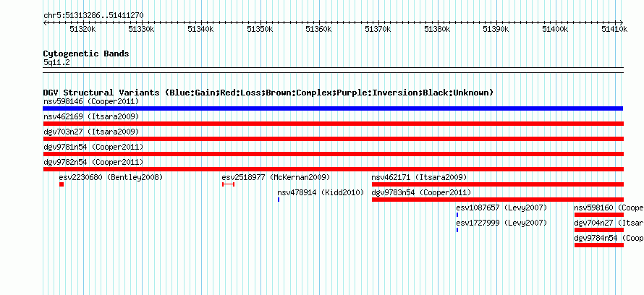Click the DGV Structural Variants track title
Image resolution: width=644 pixels, height=295 pixels.
point(268,93)
